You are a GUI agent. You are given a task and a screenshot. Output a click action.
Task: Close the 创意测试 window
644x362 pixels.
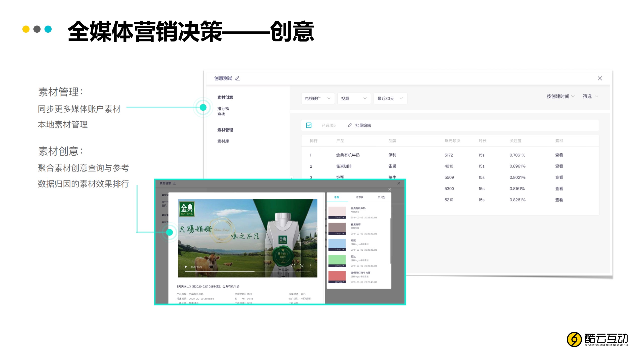600,78
